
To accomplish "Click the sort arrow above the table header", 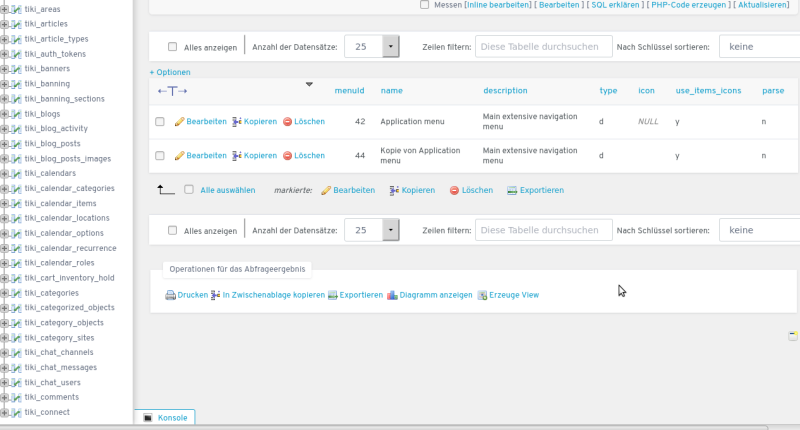I will (309, 84).
